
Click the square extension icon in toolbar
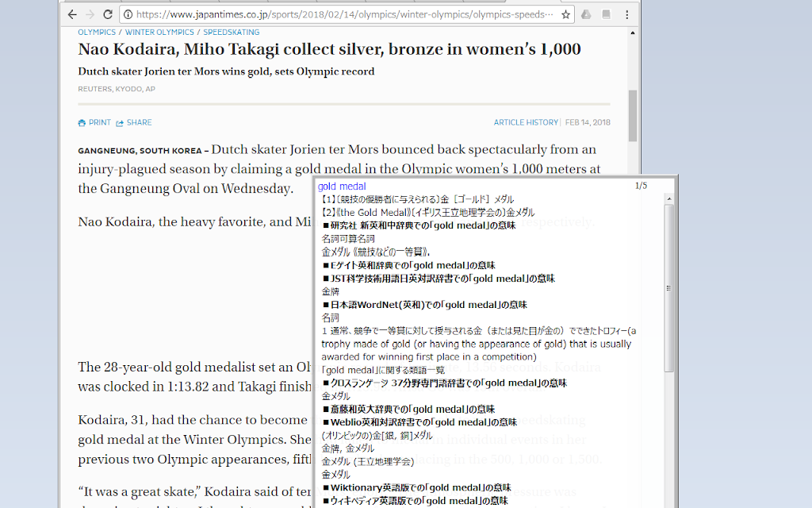point(606,14)
